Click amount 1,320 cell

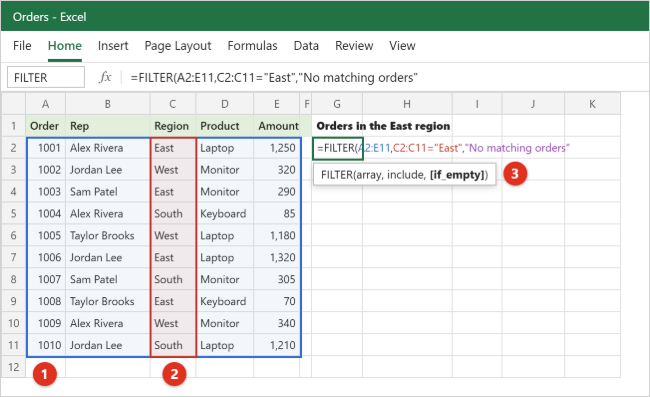click(x=276, y=257)
